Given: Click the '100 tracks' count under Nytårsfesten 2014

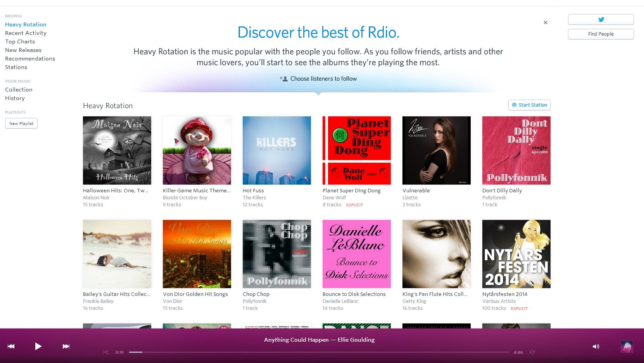Looking at the screenshot, I should tap(494, 308).
